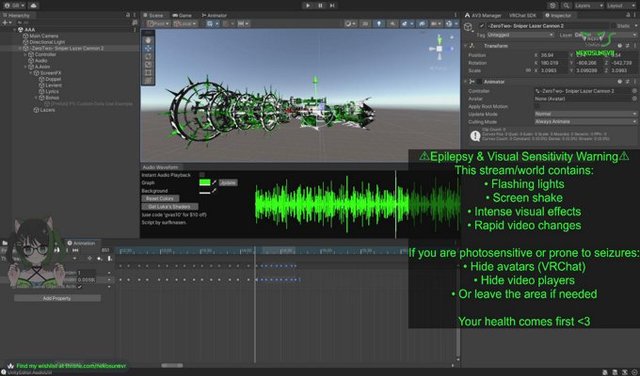Toggle Instant Audio Playback checkbox
This screenshot has width=640, height=376.
[202, 175]
